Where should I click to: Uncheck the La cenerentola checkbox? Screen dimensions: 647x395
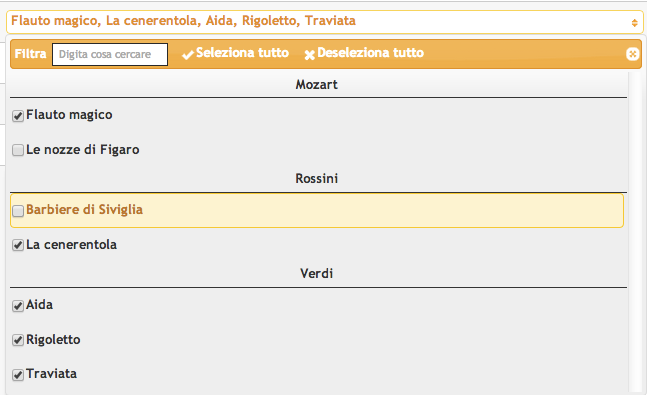(18, 245)
